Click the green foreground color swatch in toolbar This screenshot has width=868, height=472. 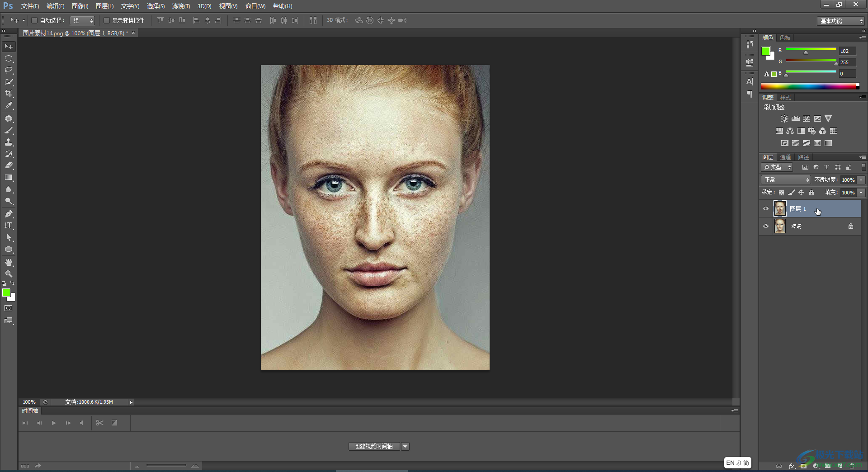(x=6, y=293)
